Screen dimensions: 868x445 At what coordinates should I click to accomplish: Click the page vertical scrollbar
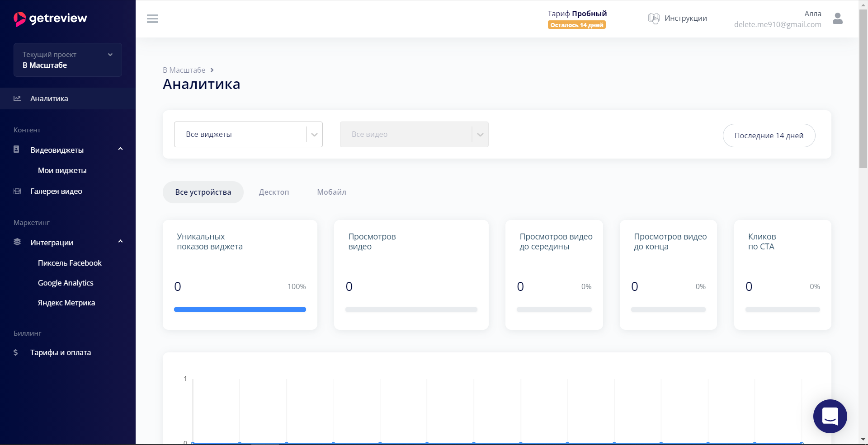(863, 88)
